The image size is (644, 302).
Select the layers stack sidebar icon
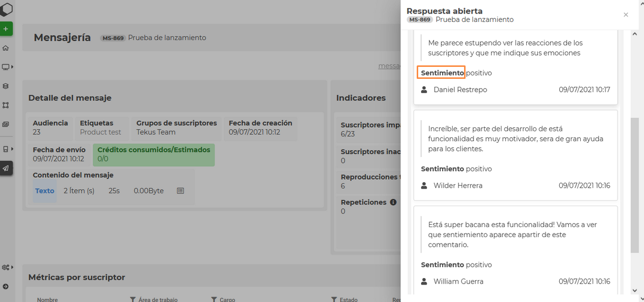click(6, 86)
